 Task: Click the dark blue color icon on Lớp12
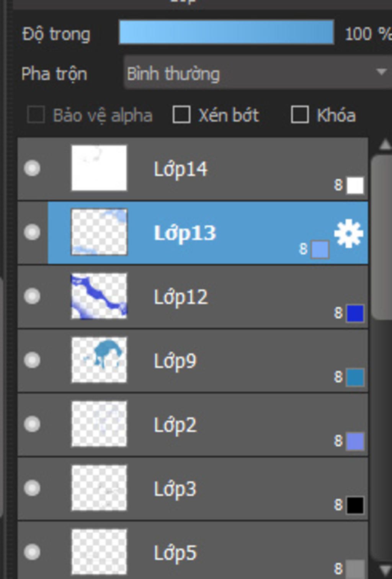(355, 313)
